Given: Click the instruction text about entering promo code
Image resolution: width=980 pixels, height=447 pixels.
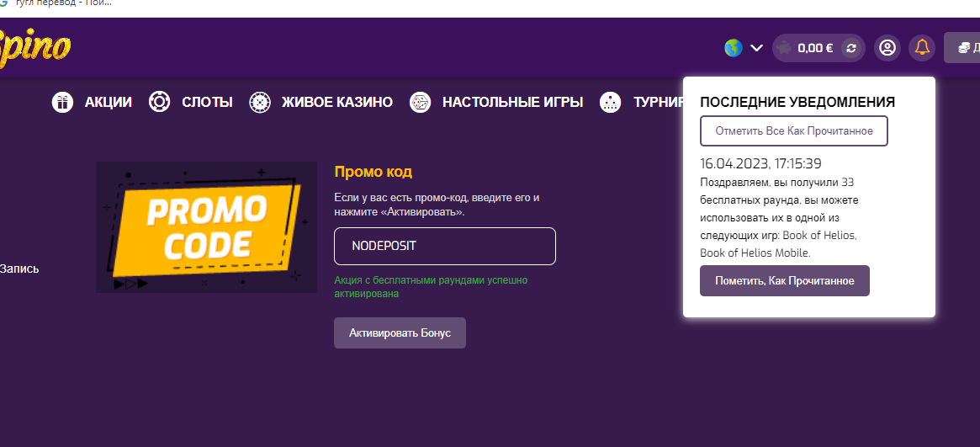Looking at the screenshot, I should [x=437, y=205].
